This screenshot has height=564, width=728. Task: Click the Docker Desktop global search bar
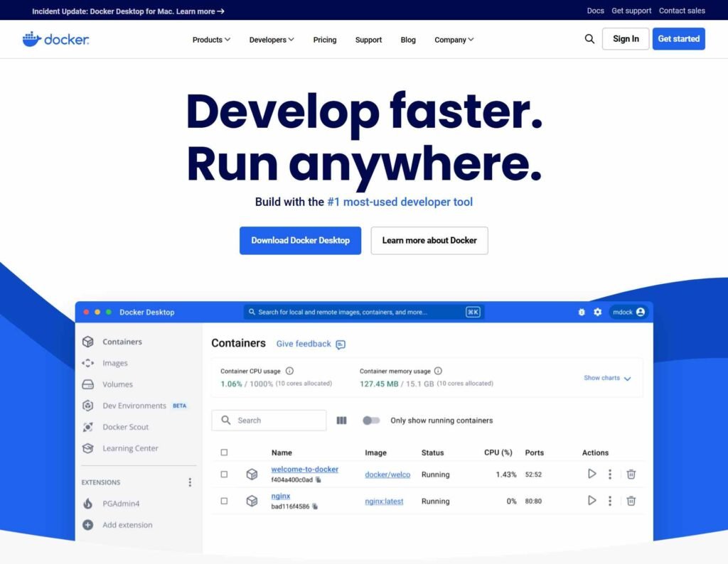[x=364, y=312]
